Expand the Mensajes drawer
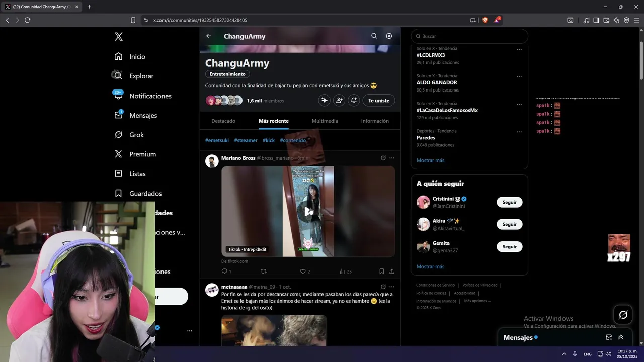This screenshot has height=362, width=644. (621, 337)
